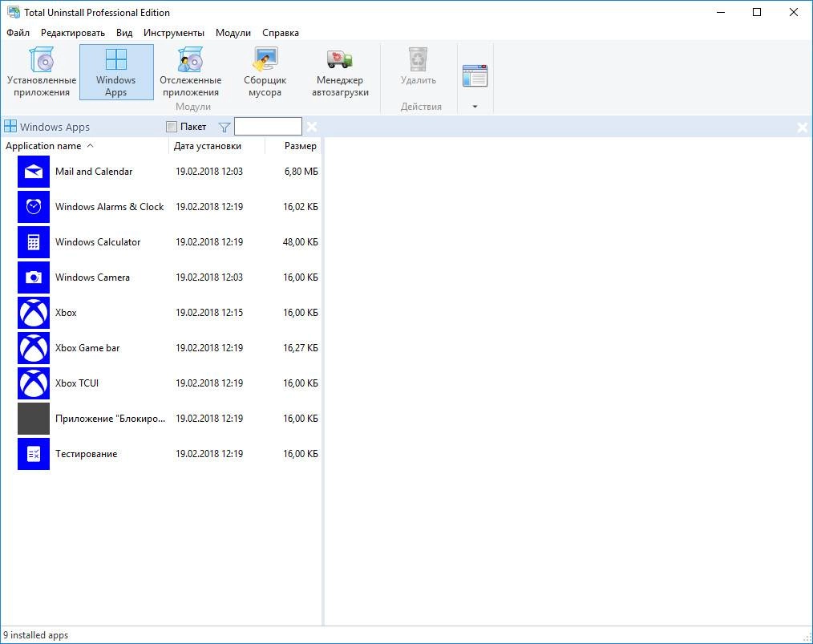The height and width of the screenshot is (644, 813).
Task: Maximize the Total Uninstall window
Action: click(x=757, y=12)
